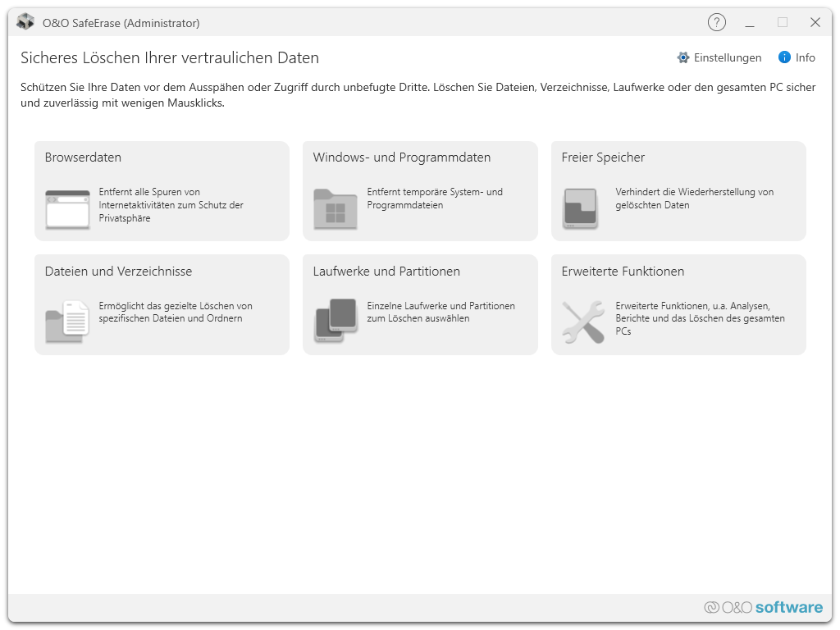This screenshot has width=840, height=630.
Task: Click the stacked drives icon for Laufwerke
Action: tap(336, 320)
